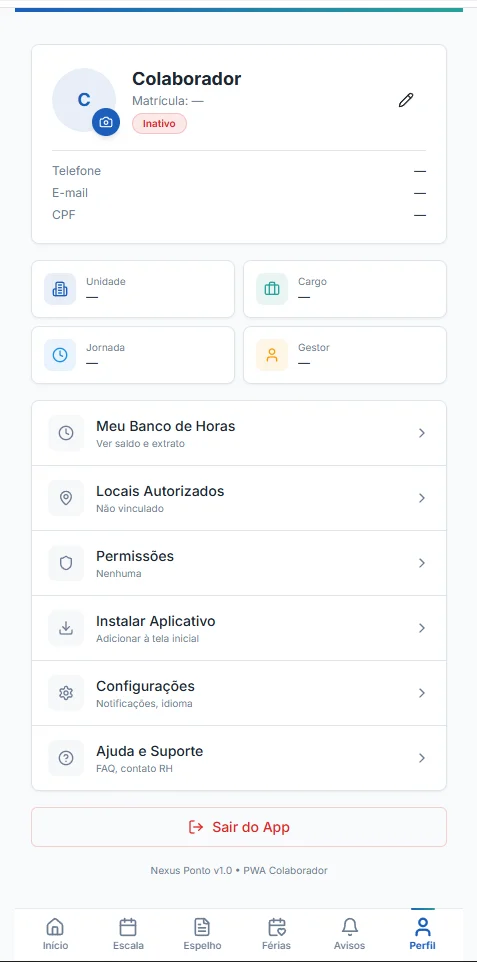Open Ajuda e Suporte chevron arrow
The width and height of the screenshot is (477, 962).
422,758
